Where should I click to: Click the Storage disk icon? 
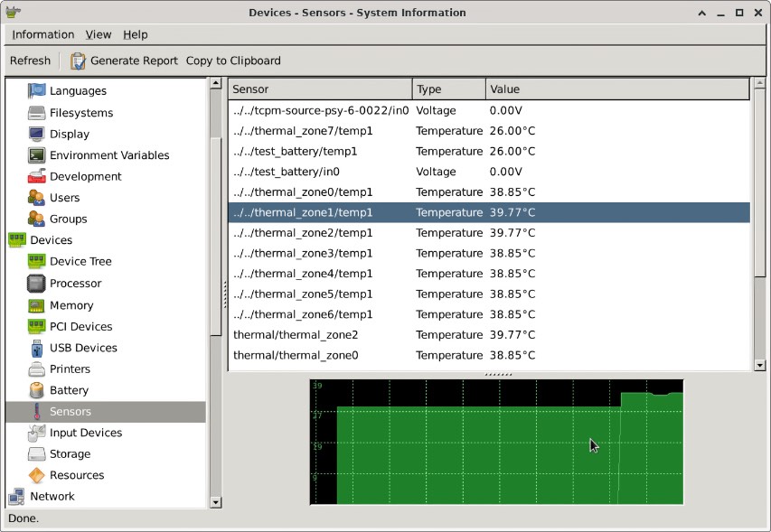tap(36, 454)
